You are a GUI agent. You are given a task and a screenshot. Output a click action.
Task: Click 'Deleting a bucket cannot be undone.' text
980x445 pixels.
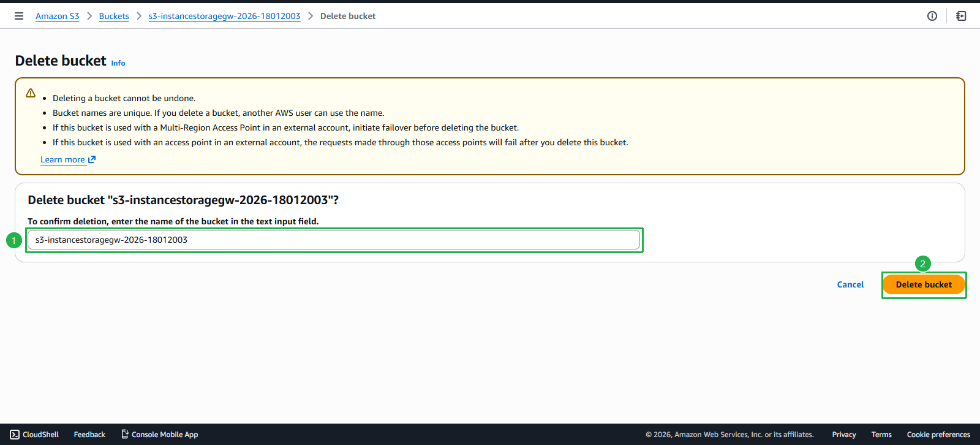coord(124,98)
